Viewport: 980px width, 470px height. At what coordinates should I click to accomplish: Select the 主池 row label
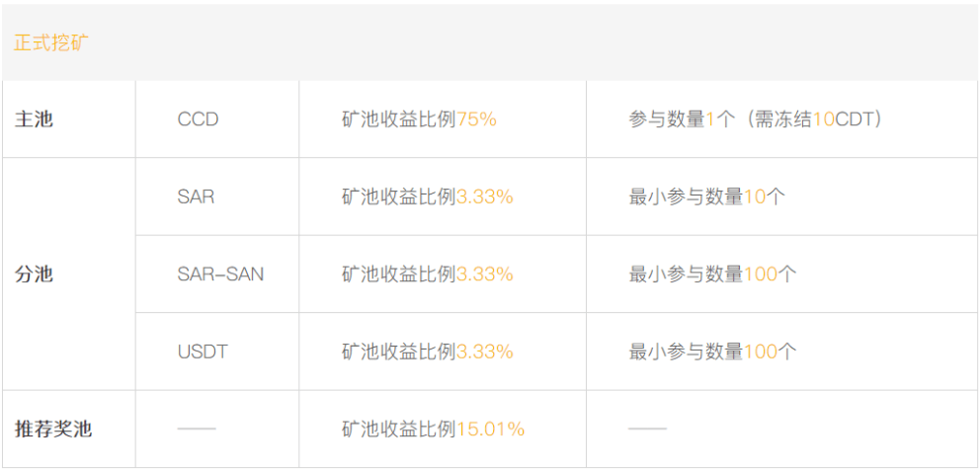(35, 119)
